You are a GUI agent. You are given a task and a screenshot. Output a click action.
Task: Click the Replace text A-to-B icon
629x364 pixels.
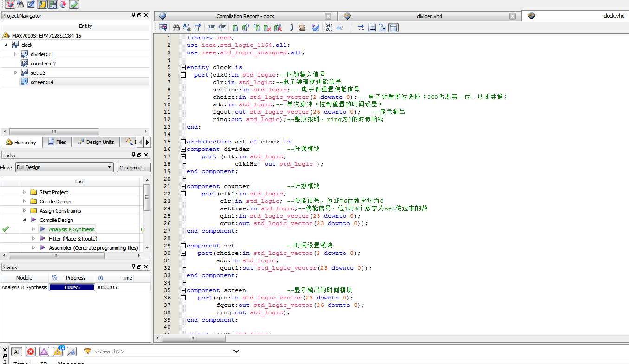tap(187, 27)
